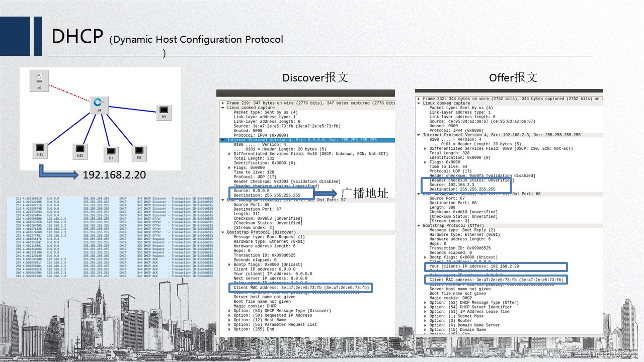Select 'Message type: Boot Reply (2)' line
Image resolution: width=644 pixels, height=362 pixels.
click(x=462, y=230)
